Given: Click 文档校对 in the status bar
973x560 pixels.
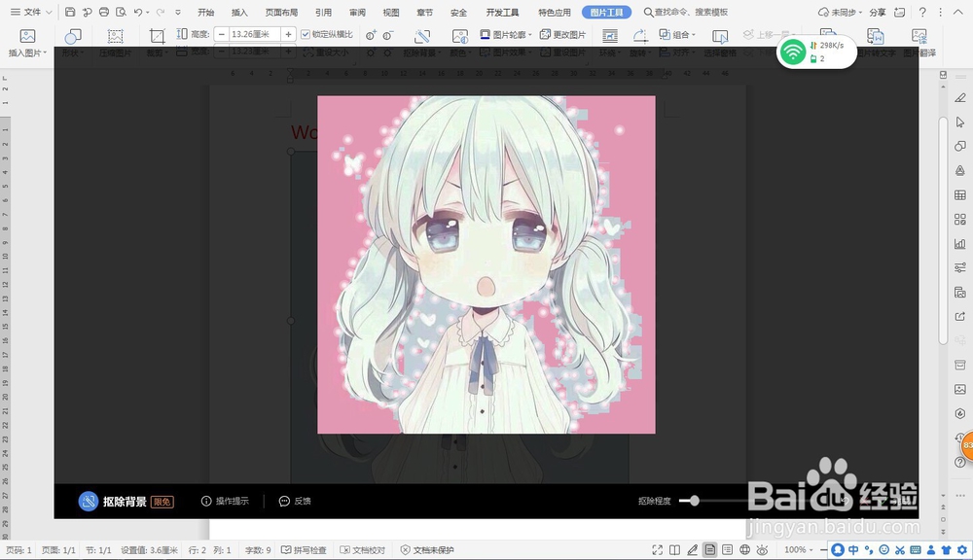Looking at the screenshot, I should pos(363,549).
